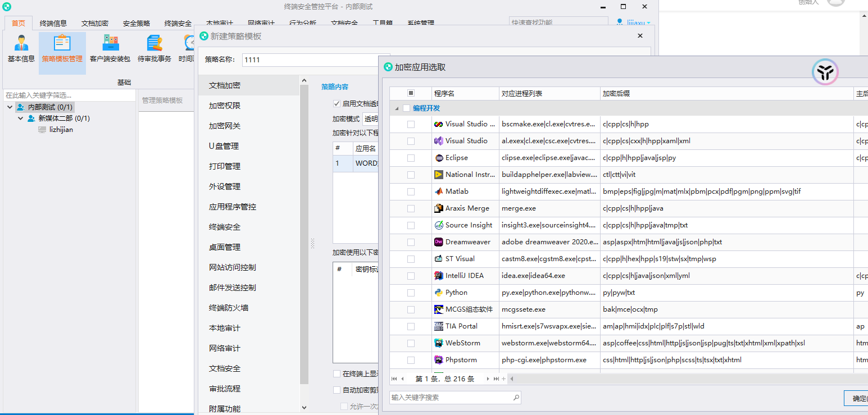
Task: Go to first record in table pager
Action: click(394, 379)
